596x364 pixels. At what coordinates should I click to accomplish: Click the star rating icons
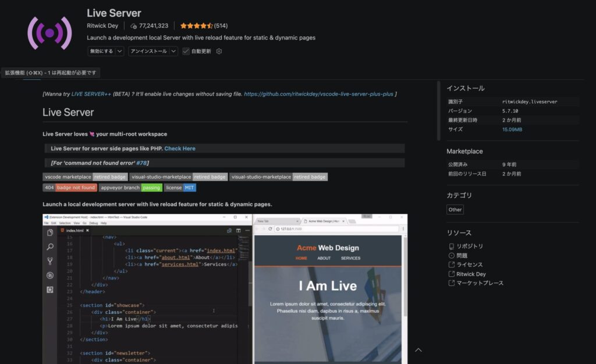coord(196,26)
